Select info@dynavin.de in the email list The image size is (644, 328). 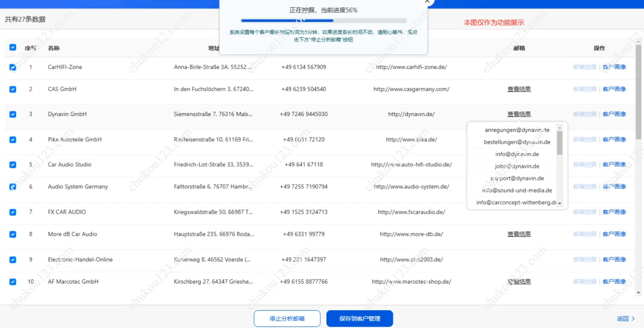pyautogui.click(x=517, y=154)
